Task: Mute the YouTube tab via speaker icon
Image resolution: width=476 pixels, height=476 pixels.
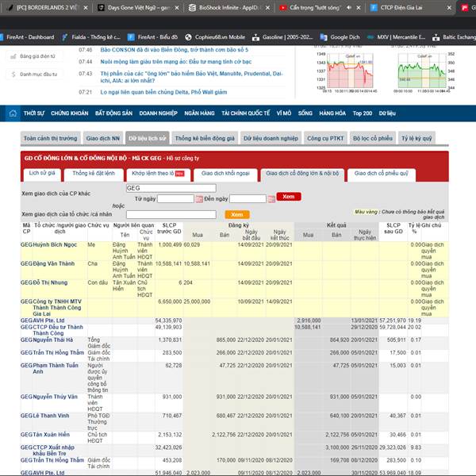Action: click(x=349, y=8)
